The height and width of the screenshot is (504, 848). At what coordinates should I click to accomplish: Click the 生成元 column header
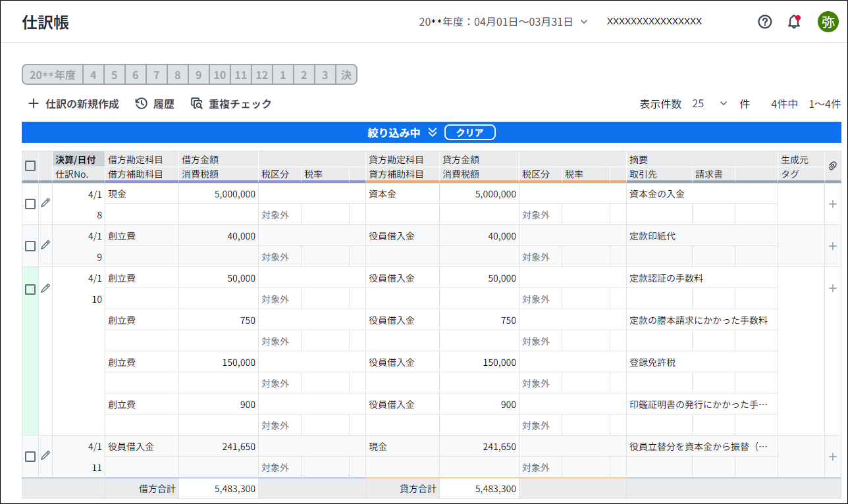coord(801,159)
